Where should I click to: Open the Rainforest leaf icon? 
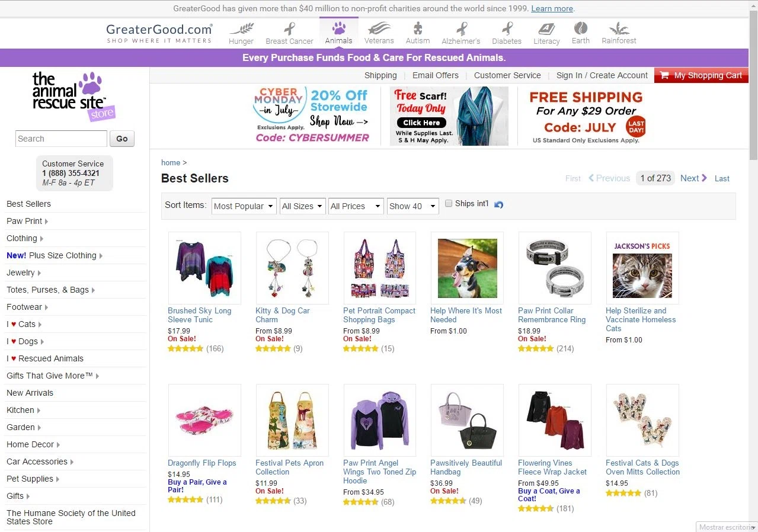point(619,28)
